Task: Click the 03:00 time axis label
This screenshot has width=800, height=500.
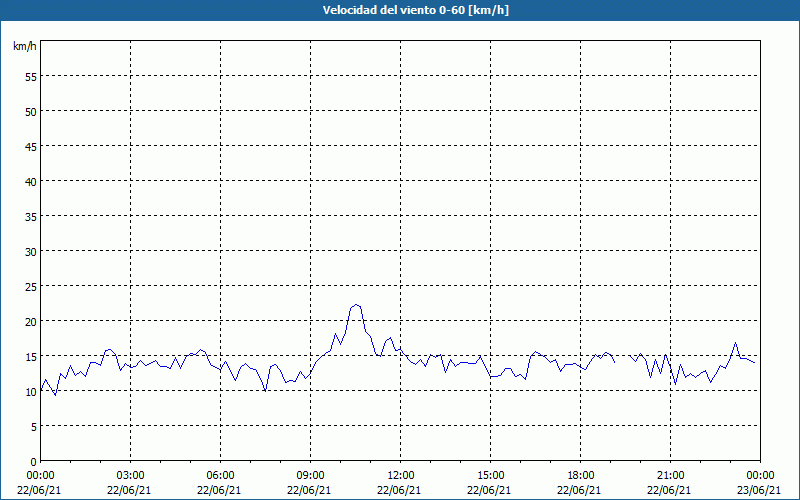Action: click(131, 476)
